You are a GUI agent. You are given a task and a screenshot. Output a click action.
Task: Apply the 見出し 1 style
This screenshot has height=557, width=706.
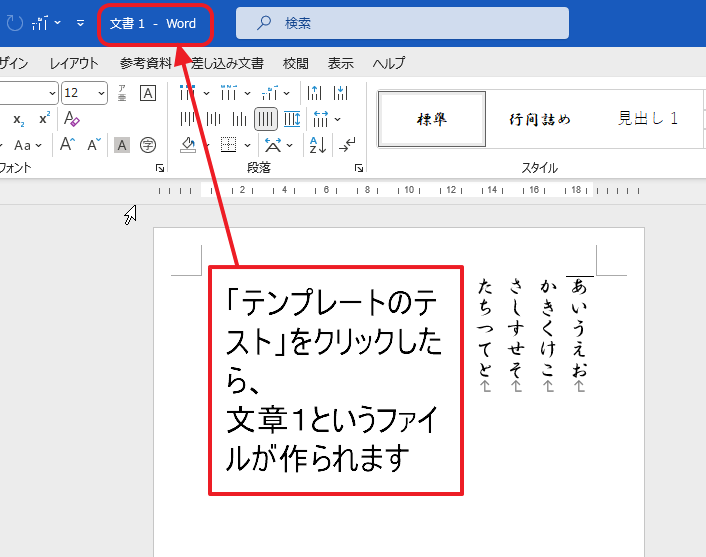[x=647, y=119]
